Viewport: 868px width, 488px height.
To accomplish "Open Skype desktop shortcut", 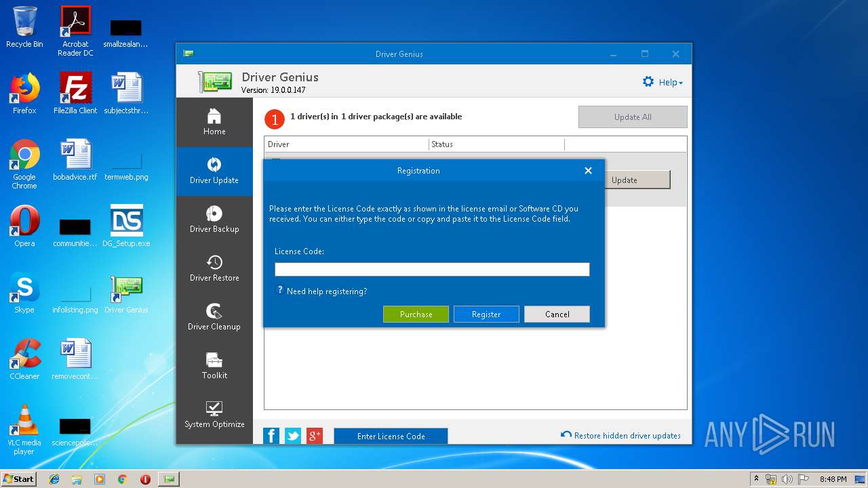I will (x=24, y=293).
